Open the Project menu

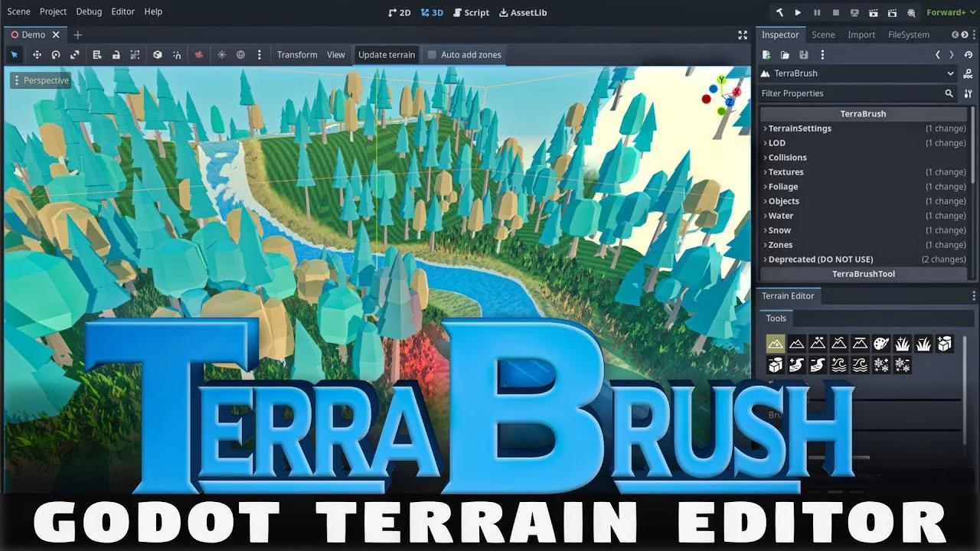pyautogui.click(x=53, y=11)
